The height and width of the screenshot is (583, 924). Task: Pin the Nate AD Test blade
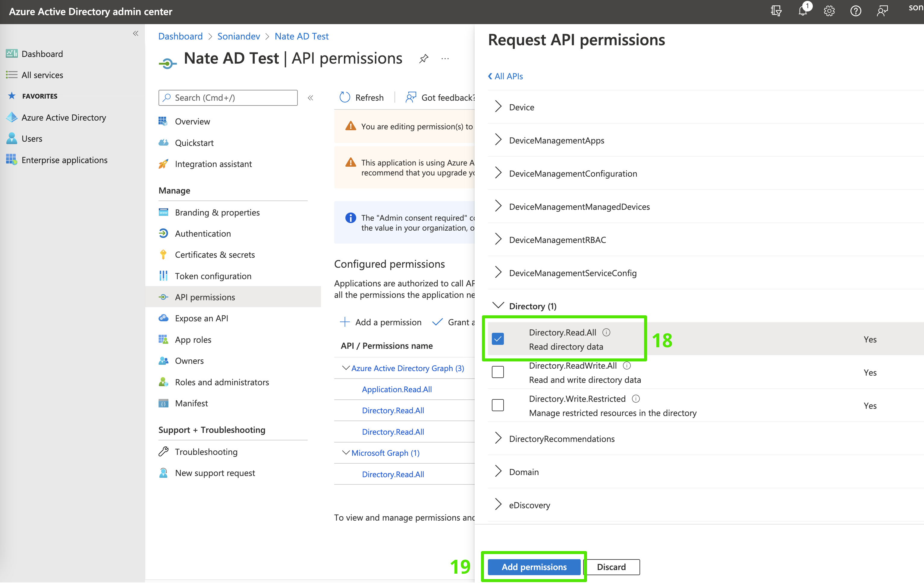[424, 59]
